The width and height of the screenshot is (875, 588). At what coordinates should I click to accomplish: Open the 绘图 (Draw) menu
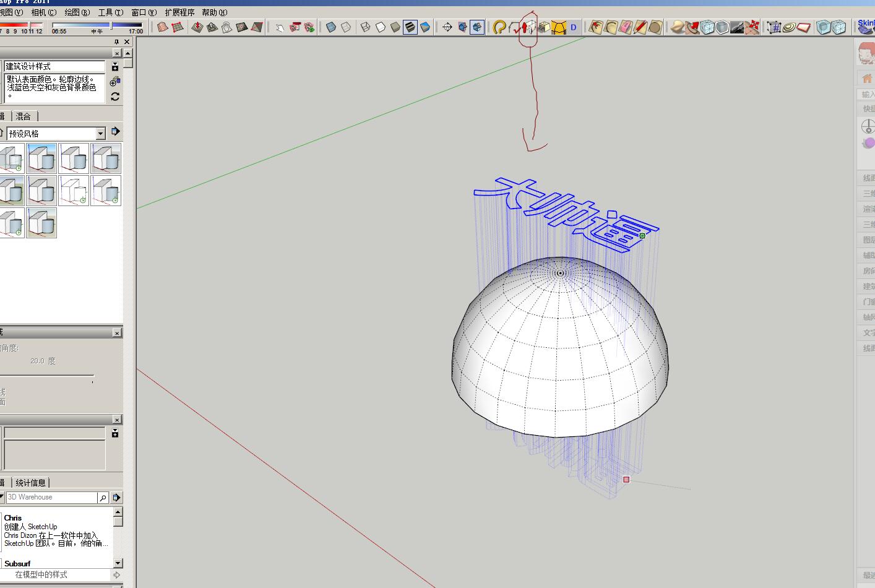[x=77, y=12]
